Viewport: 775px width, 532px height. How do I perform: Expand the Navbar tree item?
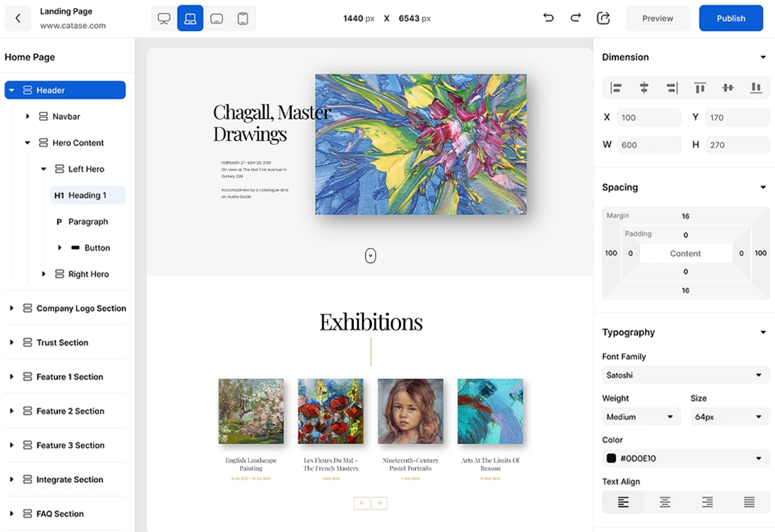(28, 117)
